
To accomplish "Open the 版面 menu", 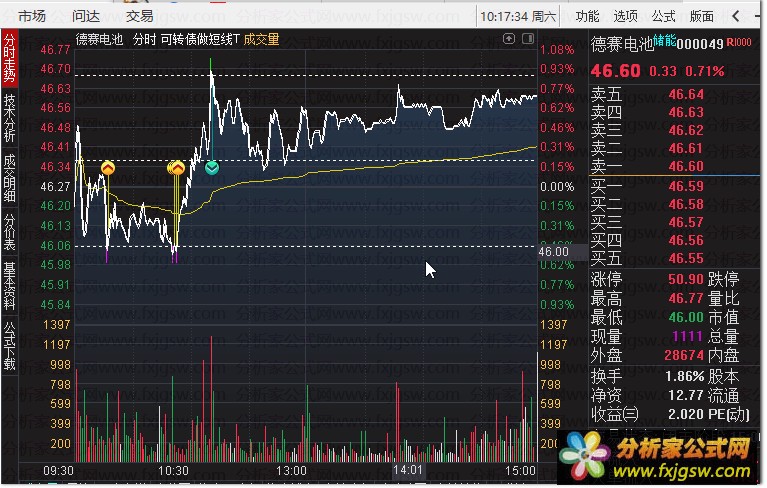I will [x=701, y=16].
